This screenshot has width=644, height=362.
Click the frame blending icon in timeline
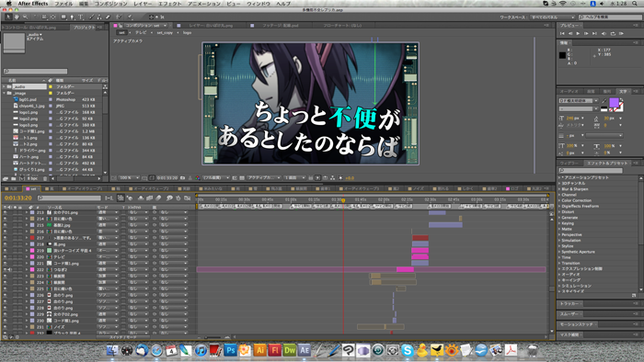tap(149, 198)
